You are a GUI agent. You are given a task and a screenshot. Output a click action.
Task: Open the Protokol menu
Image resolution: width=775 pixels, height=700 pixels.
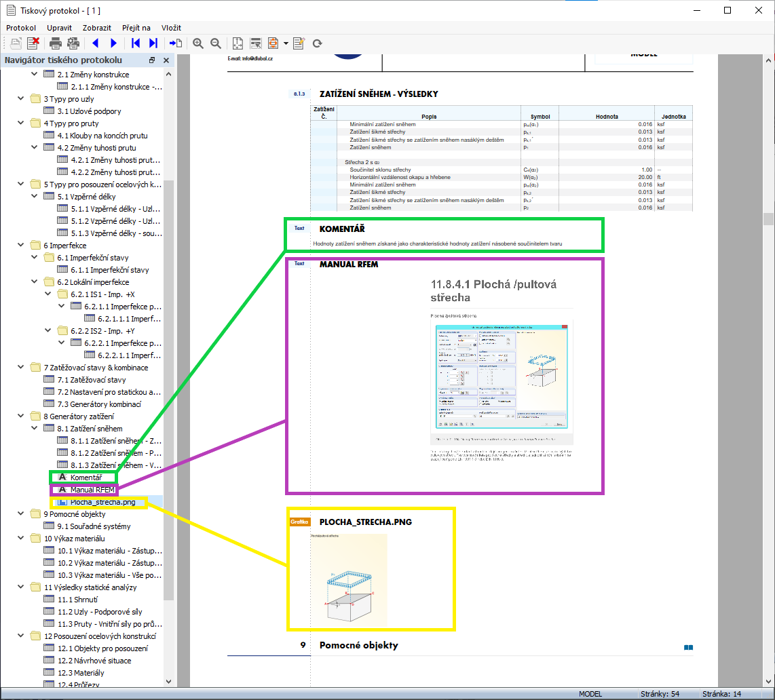pyautogui.click(x=21, y=28)
